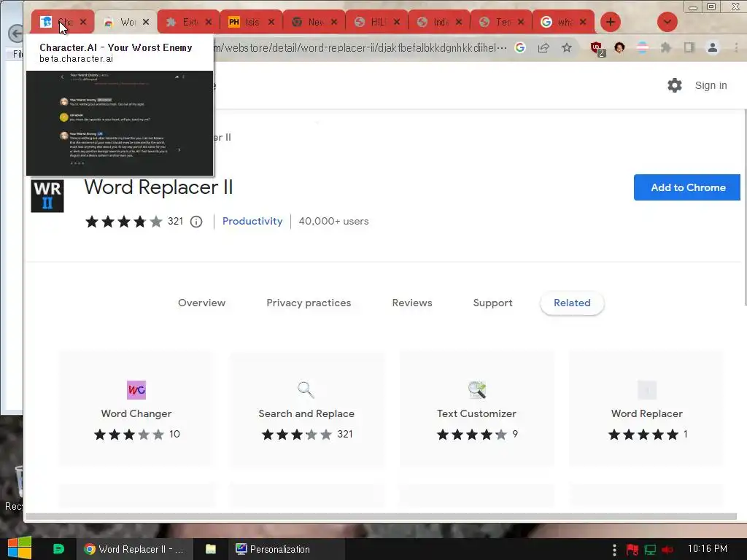Toggle the browser side panel icon

[689, 47]
